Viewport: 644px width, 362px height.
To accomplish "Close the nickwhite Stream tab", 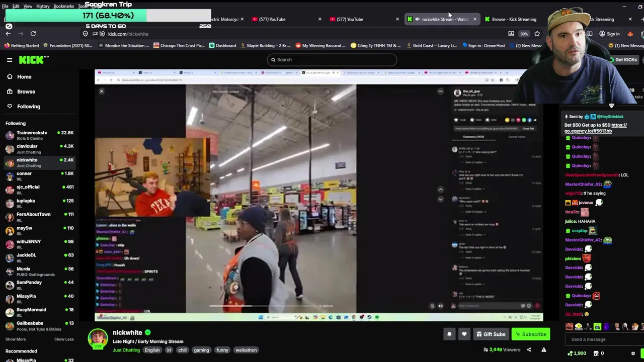I will pyautogui.click(x=474, y=19).
